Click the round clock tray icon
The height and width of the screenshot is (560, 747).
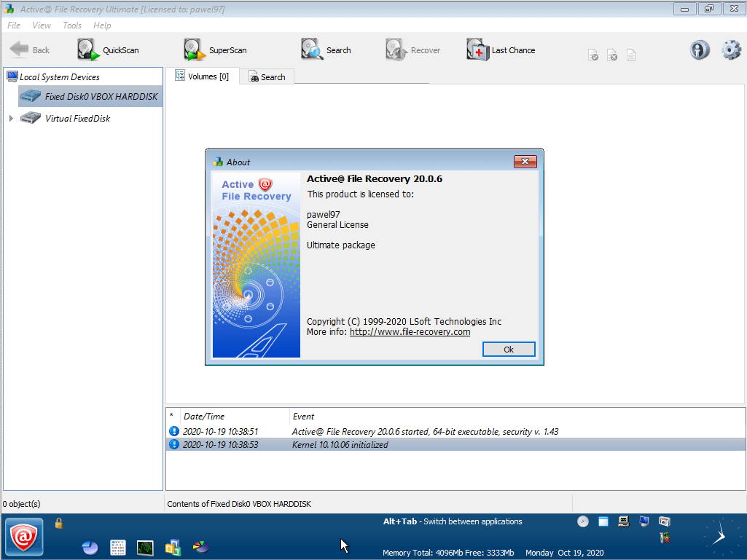point(582,521)
